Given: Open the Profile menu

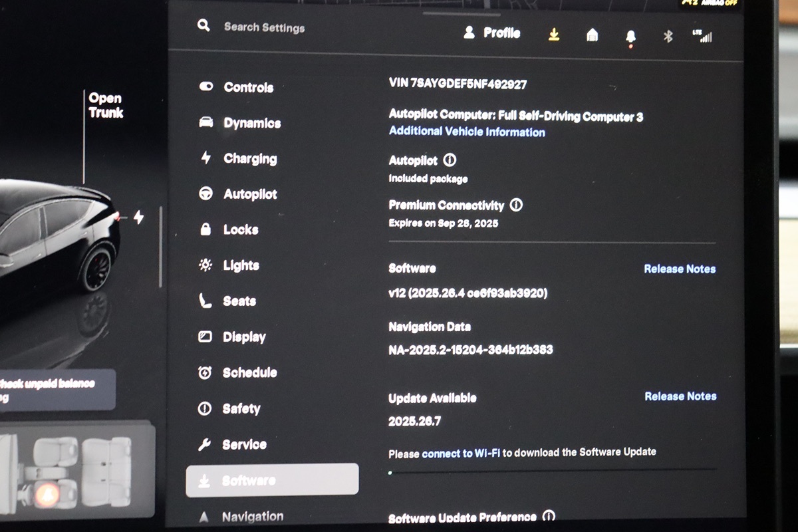Looking at the screenshot, I should (x=492, y=33).
